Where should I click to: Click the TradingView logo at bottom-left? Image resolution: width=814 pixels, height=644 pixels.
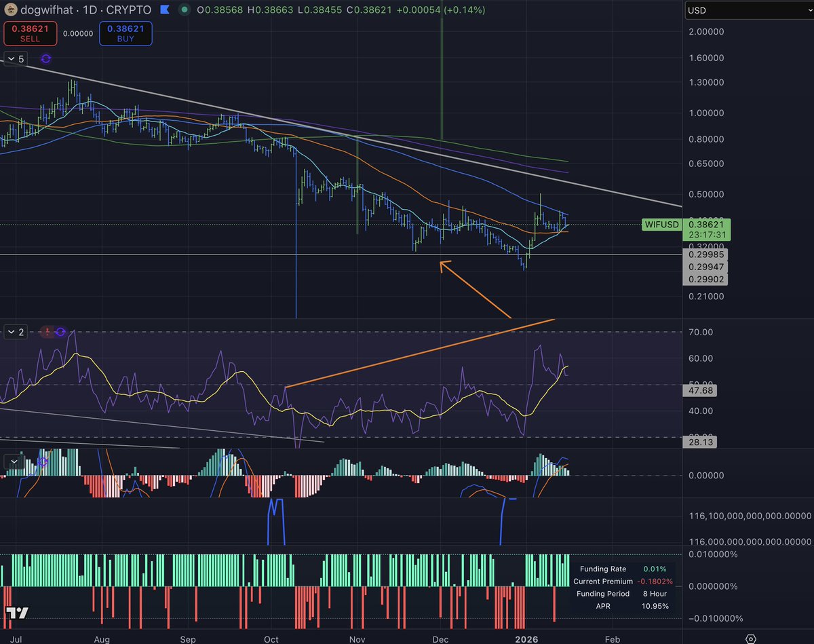coord(18,613)
